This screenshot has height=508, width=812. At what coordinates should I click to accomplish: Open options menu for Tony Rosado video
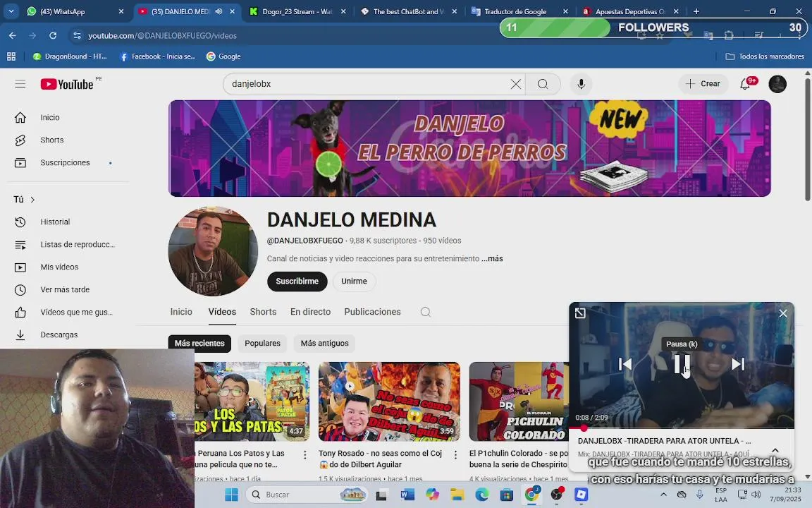[x=455, y=454]
